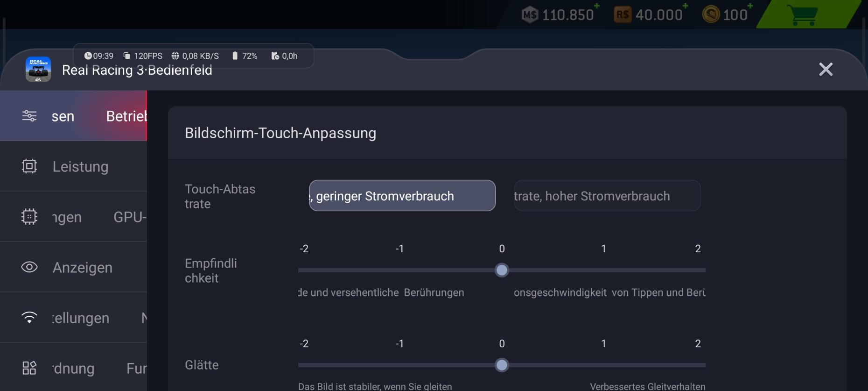Close the Bedienfeld panel with X
The height and width of the screenshot is (391, 868).
(826, 70)
